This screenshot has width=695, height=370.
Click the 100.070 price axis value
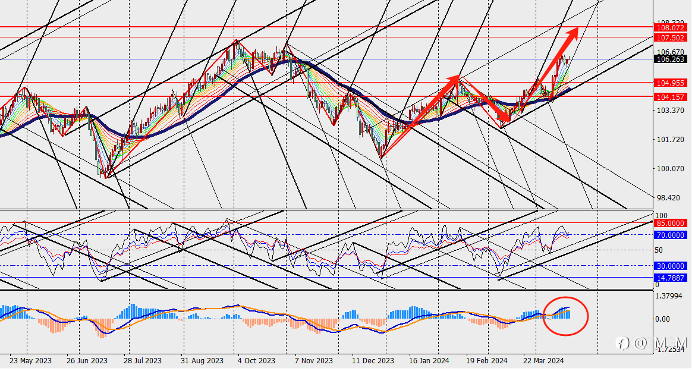click(x=670, y=169)
